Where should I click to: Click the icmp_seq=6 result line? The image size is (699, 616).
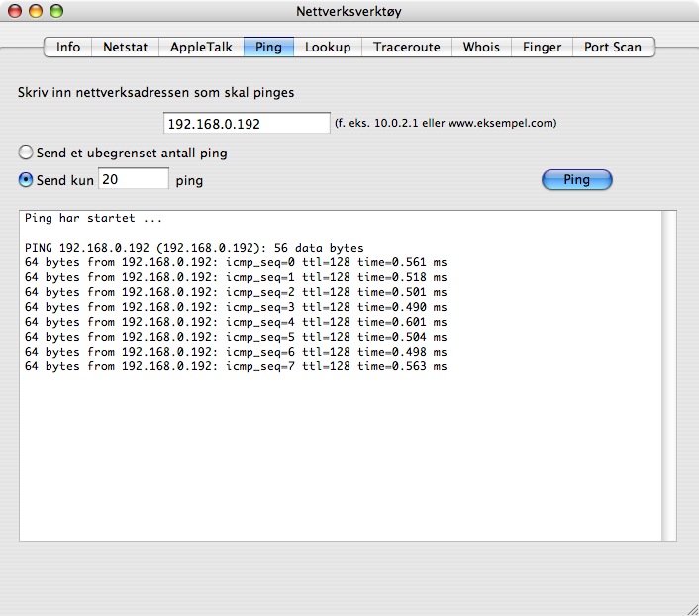[236, 352]
